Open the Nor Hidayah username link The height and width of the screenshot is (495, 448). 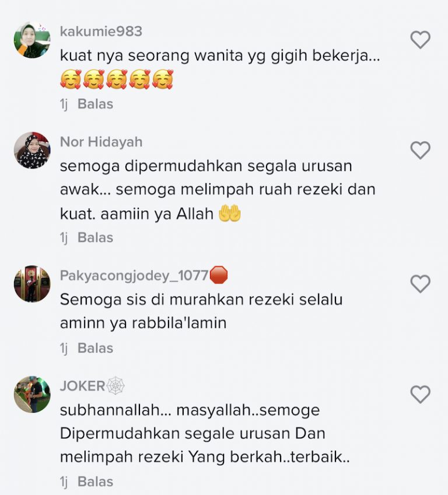[101, 142]
